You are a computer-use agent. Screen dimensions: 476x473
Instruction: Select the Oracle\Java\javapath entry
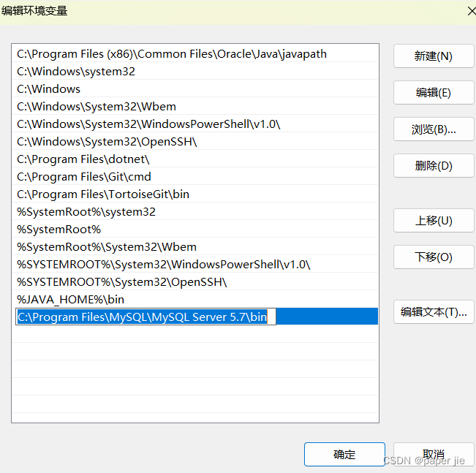pyautogui.click(x=195, y=54)
